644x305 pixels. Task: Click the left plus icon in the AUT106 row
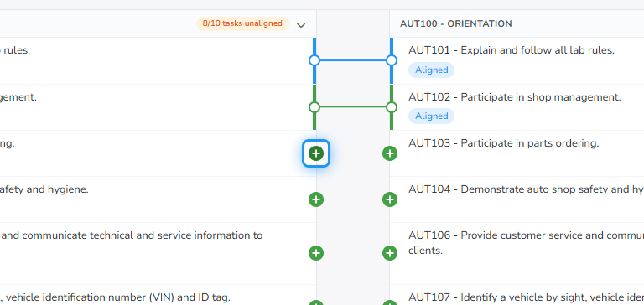(x=316, y=253)
